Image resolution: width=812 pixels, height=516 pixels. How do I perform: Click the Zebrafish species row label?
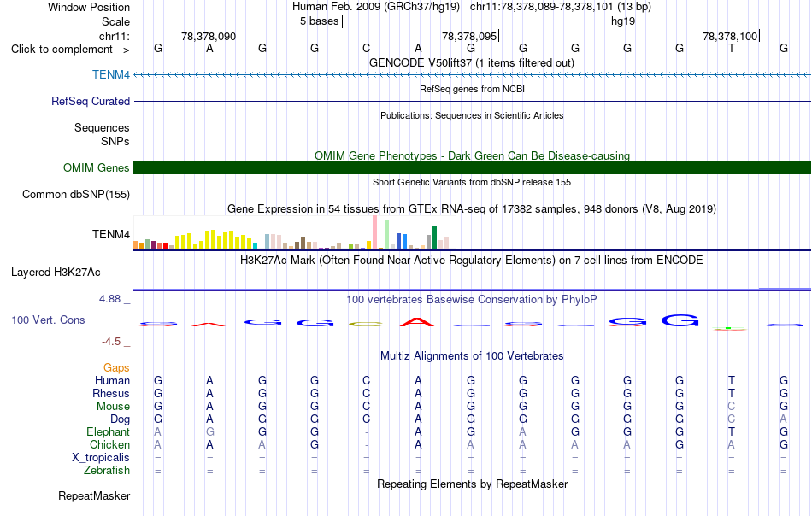pos(107,471)
